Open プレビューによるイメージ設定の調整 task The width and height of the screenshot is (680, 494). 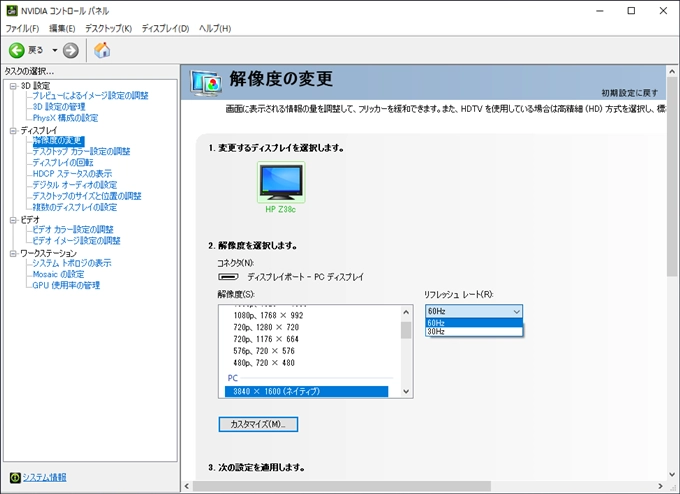(91, 95)
